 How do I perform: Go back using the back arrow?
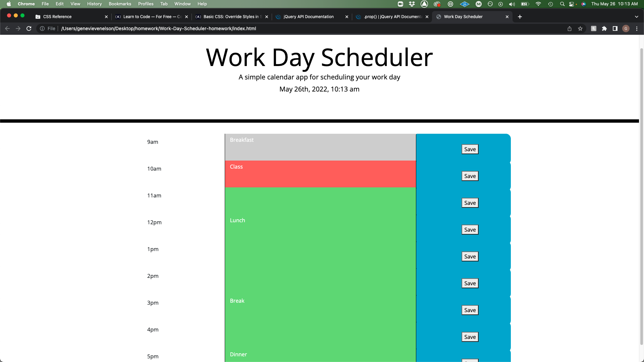pyautogui.click(x=7, y=28)
